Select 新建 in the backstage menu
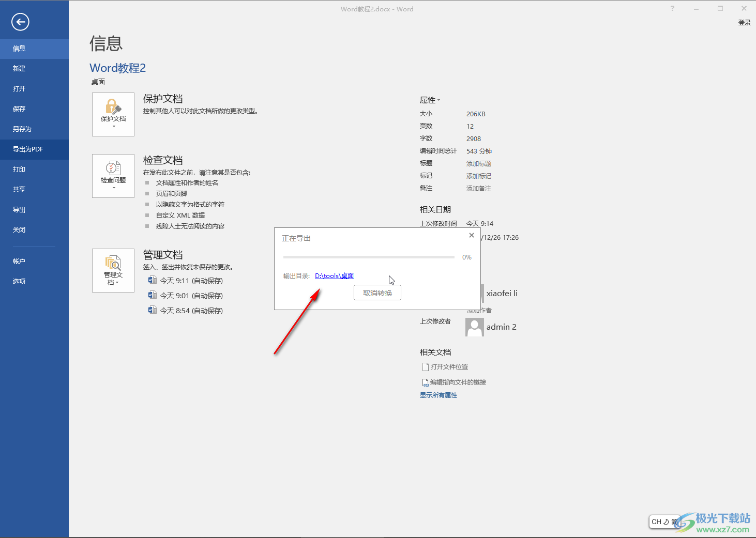The height and width of the screenshot is (538, 756). click(34, 69)
